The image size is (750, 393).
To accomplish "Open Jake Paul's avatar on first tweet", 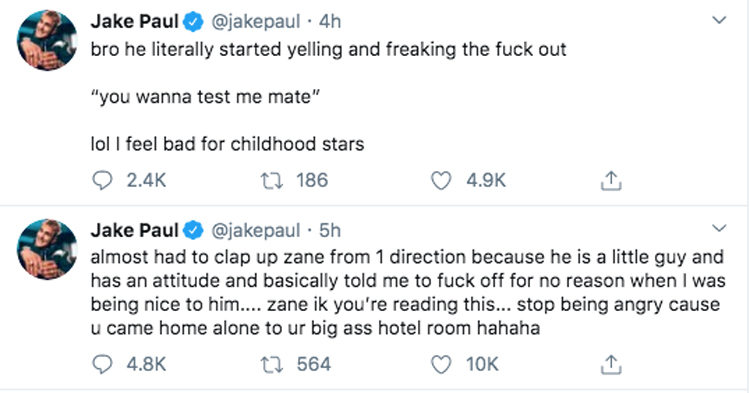I will 47,40.
